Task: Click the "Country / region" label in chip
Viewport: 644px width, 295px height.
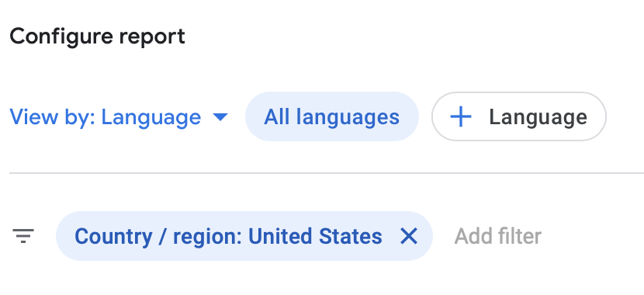Action: (158, 237)
